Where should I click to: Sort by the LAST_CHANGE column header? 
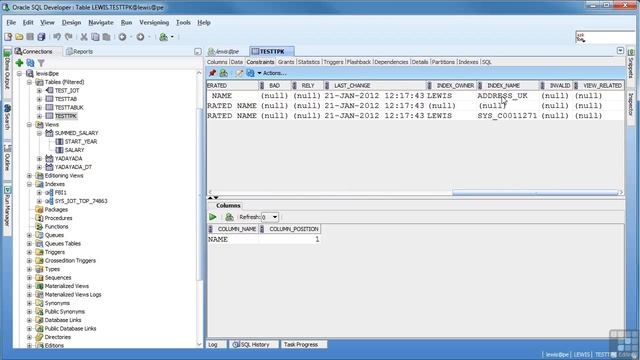click(376, 85)
